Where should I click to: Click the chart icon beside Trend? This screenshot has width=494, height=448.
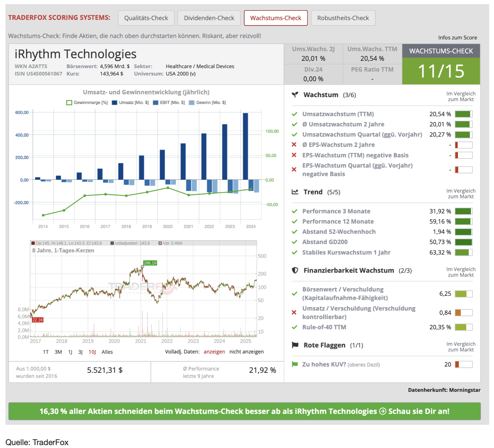295,192
